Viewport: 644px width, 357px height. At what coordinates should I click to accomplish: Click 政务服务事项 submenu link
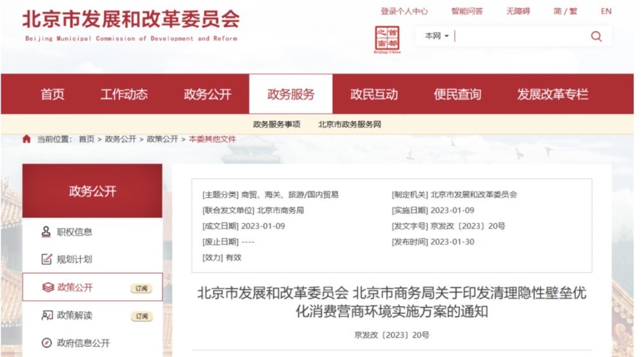[x=277, y=124]
